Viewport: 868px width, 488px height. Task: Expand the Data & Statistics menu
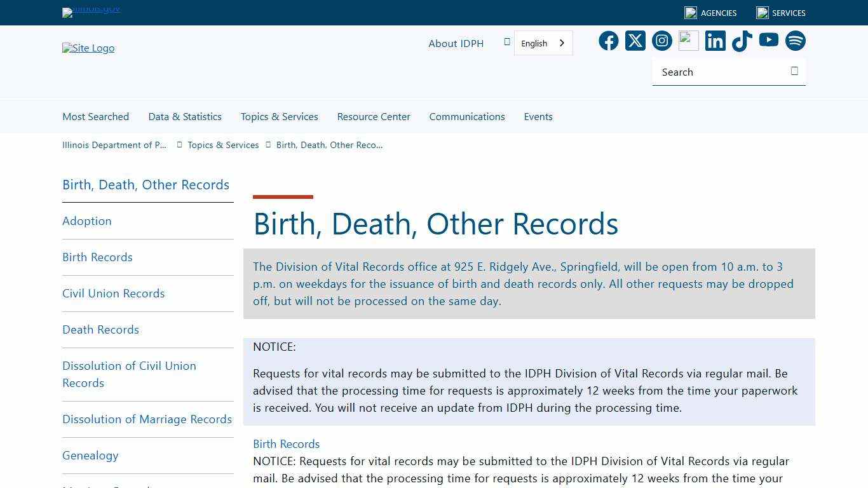184,116
